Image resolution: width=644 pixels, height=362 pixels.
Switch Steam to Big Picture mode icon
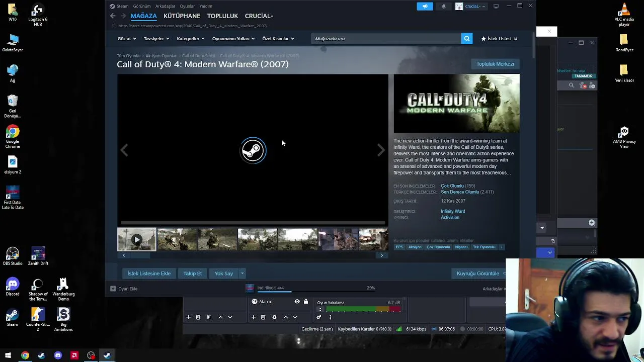point(496,6)
